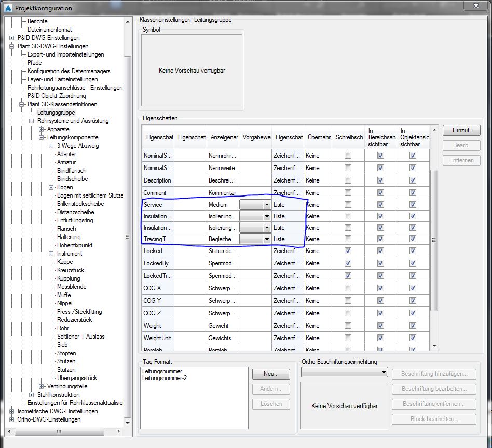The height and width of the screenshot is (448, 492).
Task: Click the AutoCAD logo icon in title bar
Action: [8, 8]
